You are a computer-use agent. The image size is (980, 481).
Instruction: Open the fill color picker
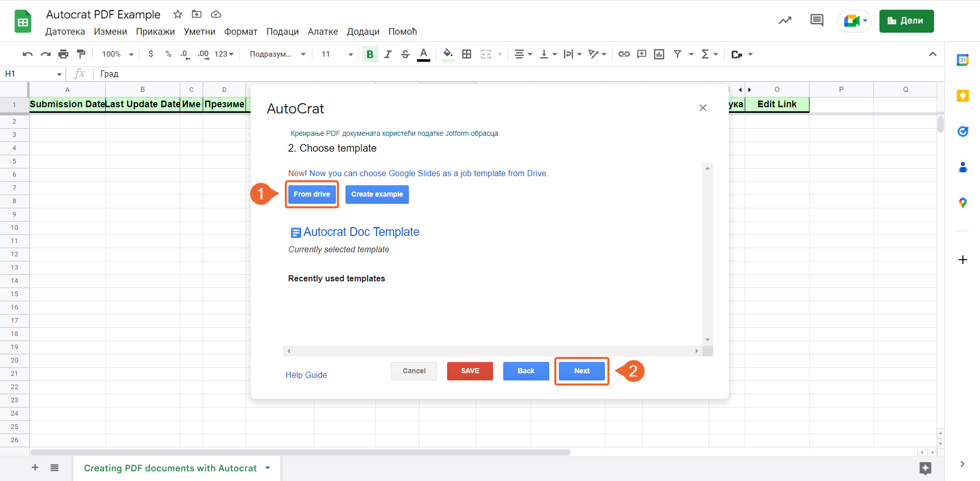[x=448, y=54]
